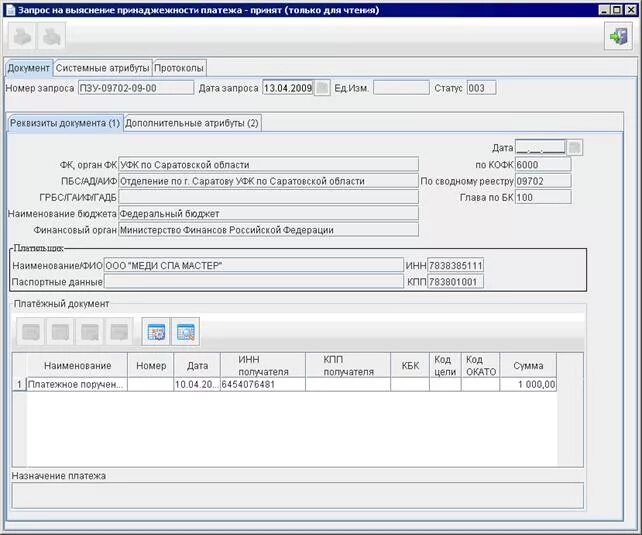Click the ПБС/АД/АИФ field

269,181
